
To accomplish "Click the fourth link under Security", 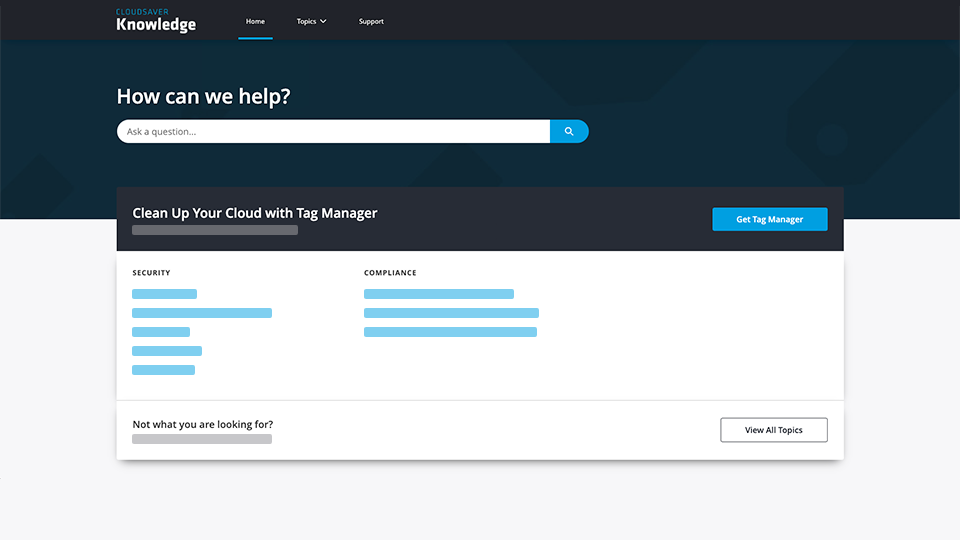I will pyautogui.click(x=167, y=351).
